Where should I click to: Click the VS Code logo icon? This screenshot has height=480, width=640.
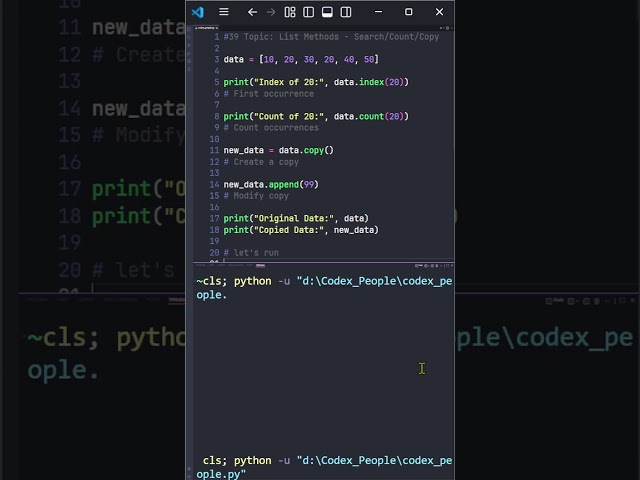pyautogui.click(x=198, y=12)
